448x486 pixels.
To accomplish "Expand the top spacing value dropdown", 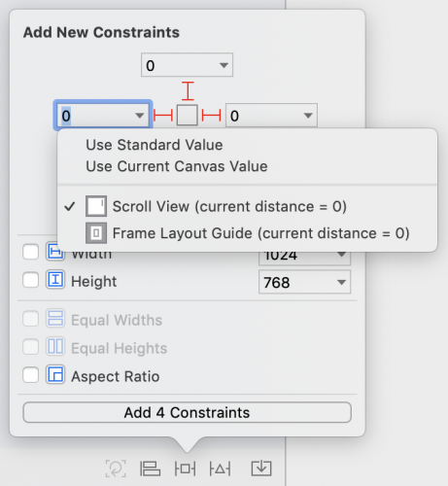I will [x=224, y=65].
